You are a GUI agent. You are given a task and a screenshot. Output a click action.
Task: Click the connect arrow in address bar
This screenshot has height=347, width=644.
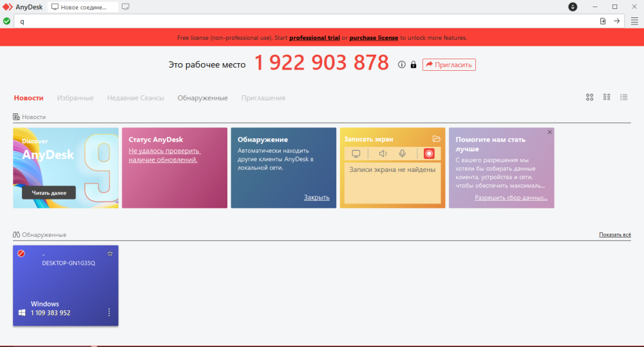[x=616, y=21]
